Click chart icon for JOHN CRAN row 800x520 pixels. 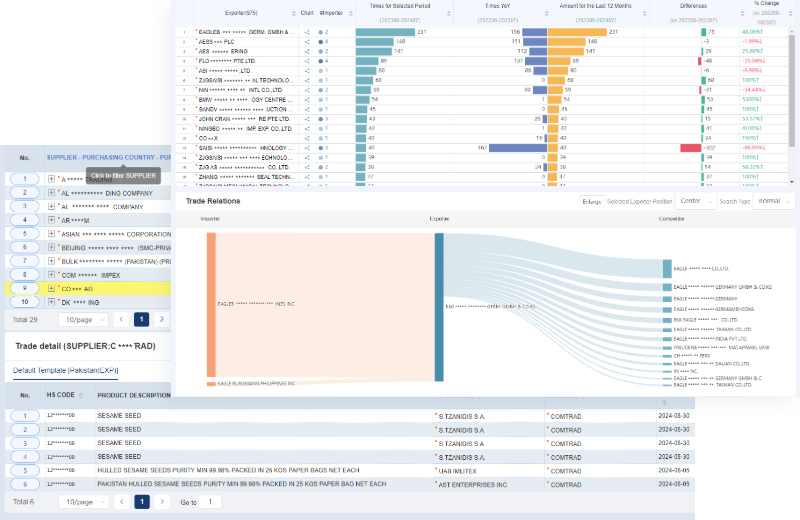coord(307,118)
